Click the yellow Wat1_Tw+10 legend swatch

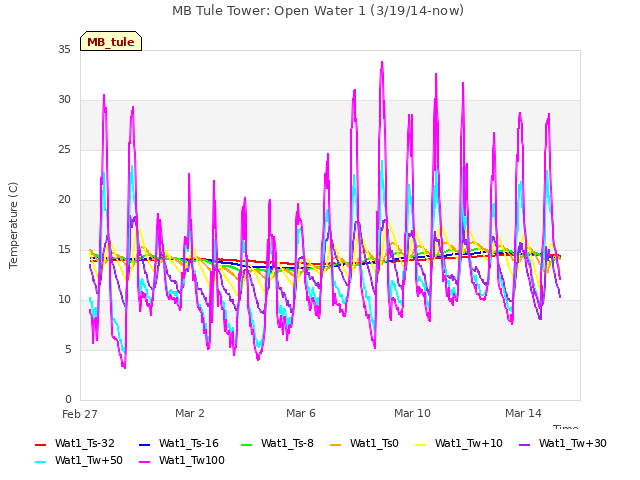pyautogui.click(x=420, y=444)
